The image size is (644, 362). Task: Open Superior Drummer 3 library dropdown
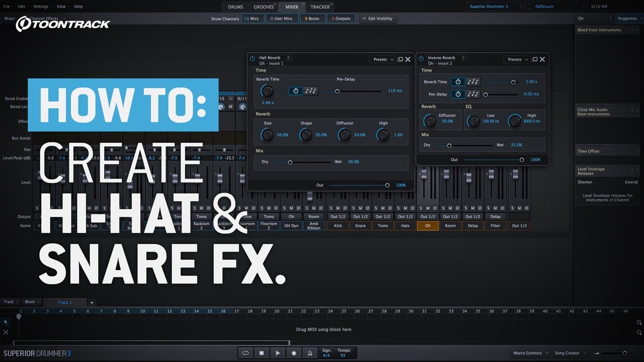495,7
